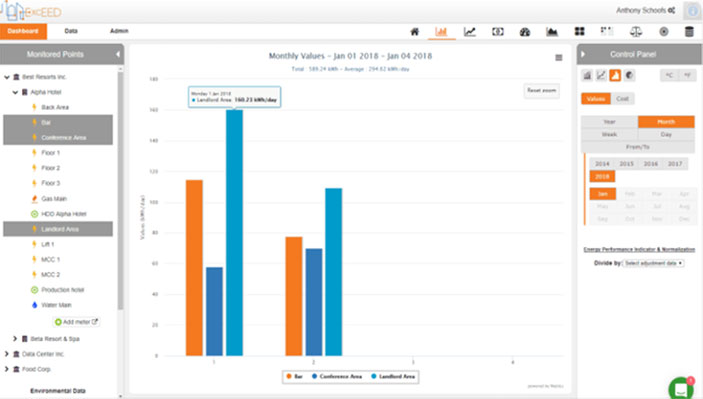703x399 pixels.
Task: Open Energy Performance Indicator & Normalization link
Action: pos(639,249)
